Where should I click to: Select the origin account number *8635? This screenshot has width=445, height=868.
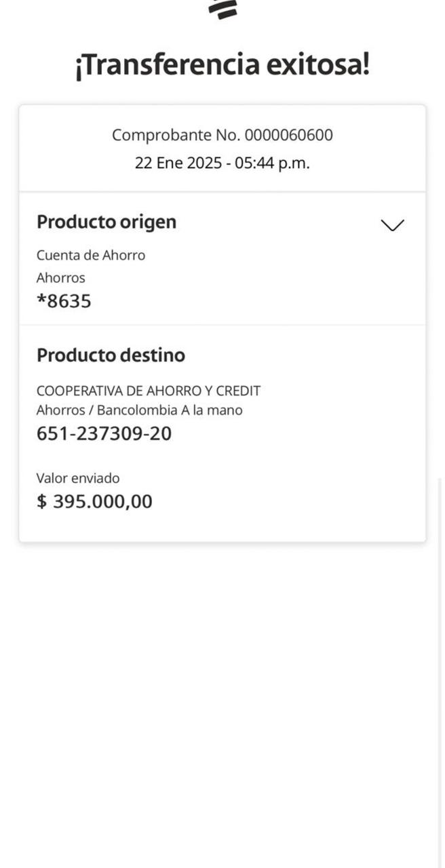point(64,301)
